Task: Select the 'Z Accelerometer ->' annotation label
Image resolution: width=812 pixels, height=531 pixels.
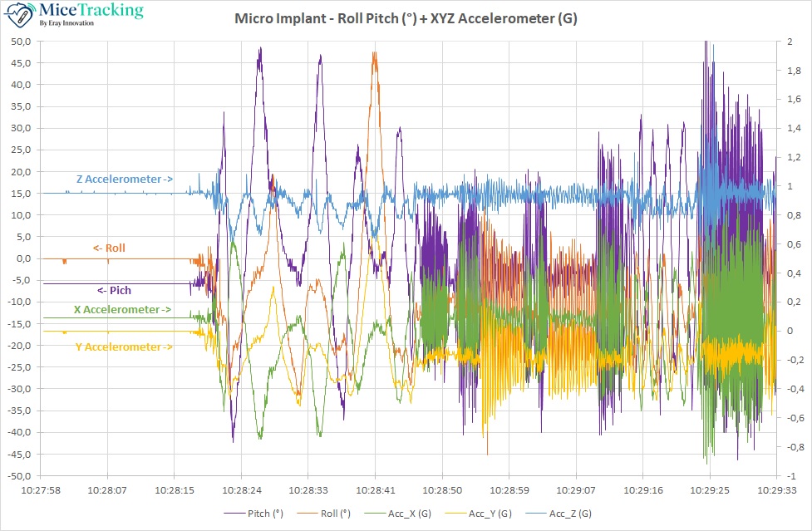Action: (x=124, y=179)
